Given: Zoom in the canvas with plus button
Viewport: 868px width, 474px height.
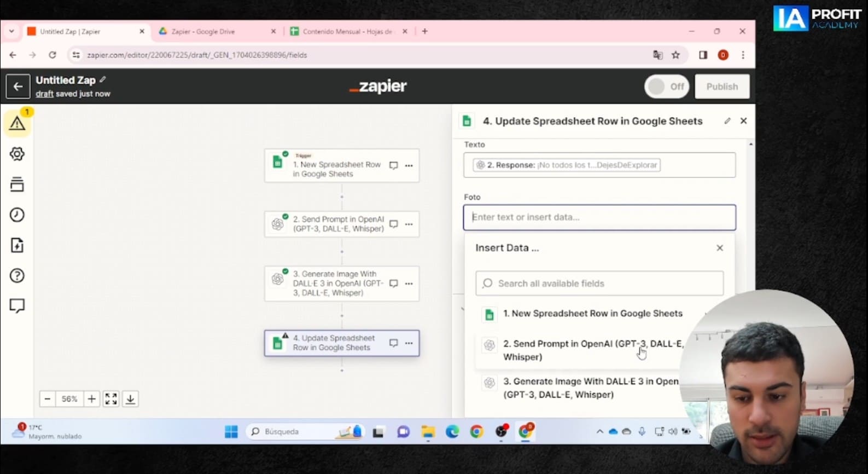Looking at the screenshot, I should tap(92, 399).
